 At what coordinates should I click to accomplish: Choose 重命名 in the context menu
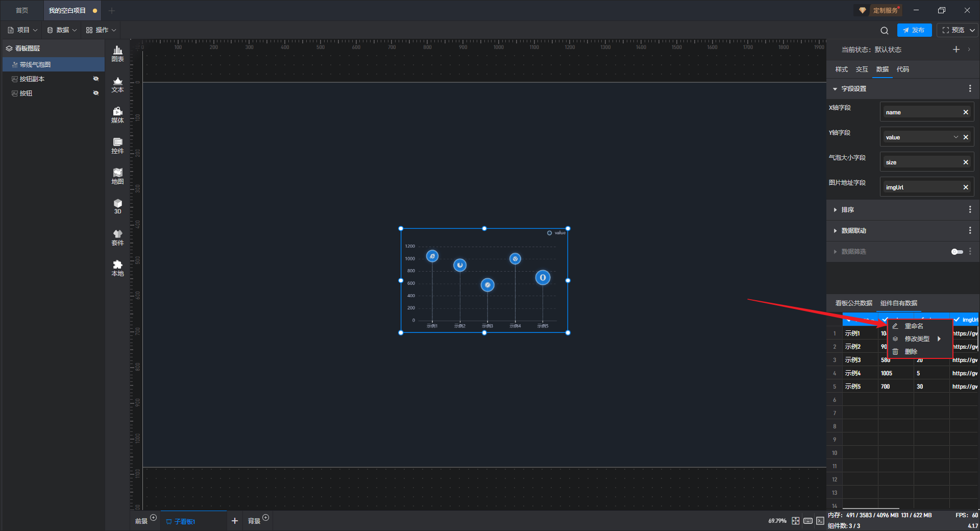click(914, 326)
